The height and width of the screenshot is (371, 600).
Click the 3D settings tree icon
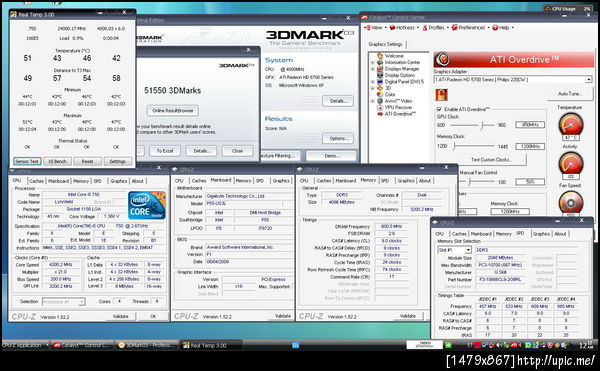click(380, 88)
